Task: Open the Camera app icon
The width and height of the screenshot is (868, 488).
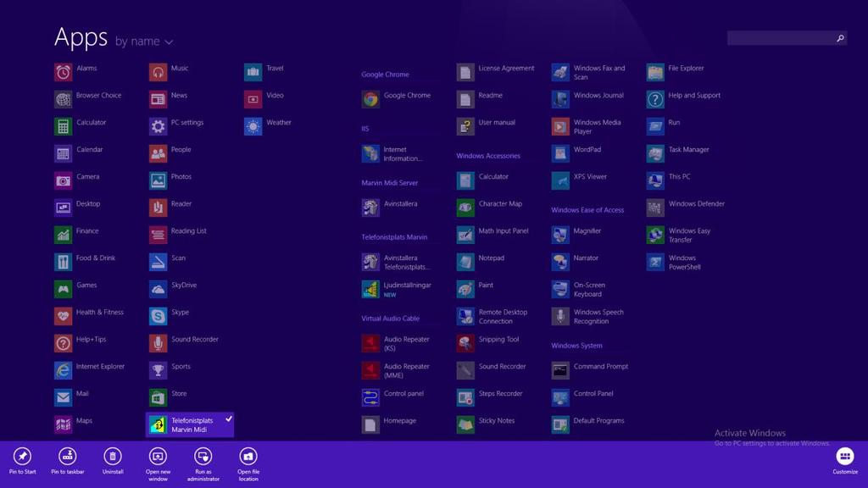Action: tap(63, 180)
